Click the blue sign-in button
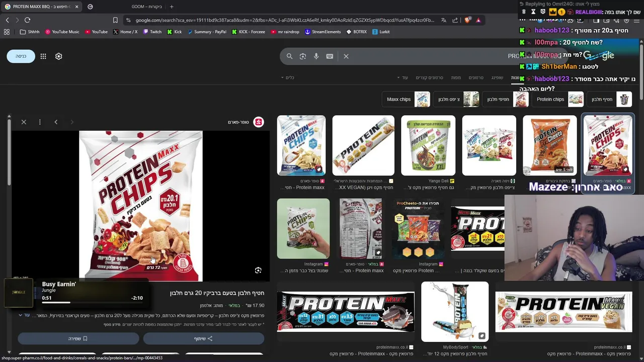 21,56
